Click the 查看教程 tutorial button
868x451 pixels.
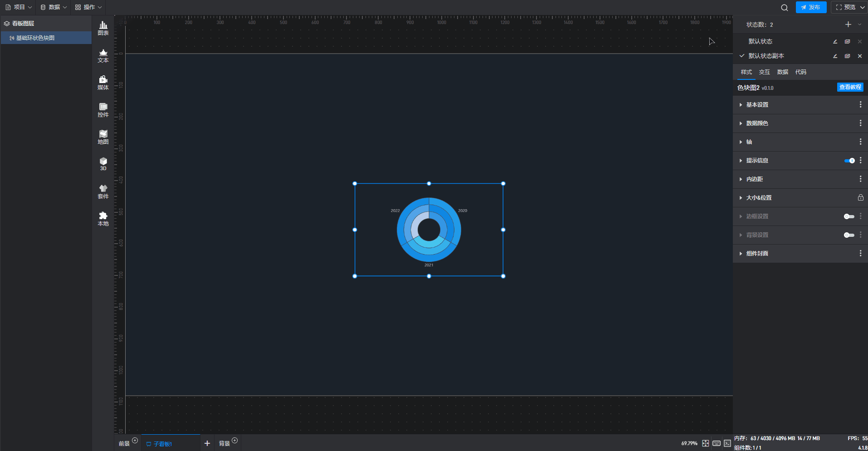click(x=850, y=87)
